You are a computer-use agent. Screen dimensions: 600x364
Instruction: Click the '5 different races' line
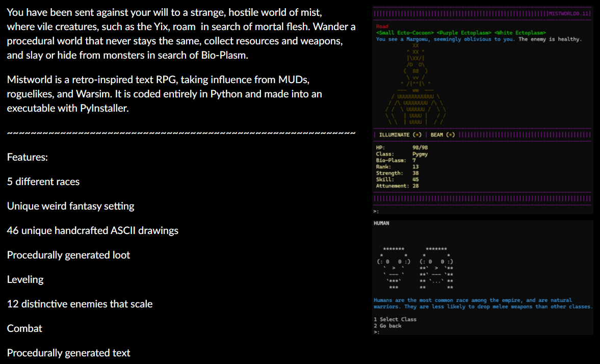[x=43, y=182]
